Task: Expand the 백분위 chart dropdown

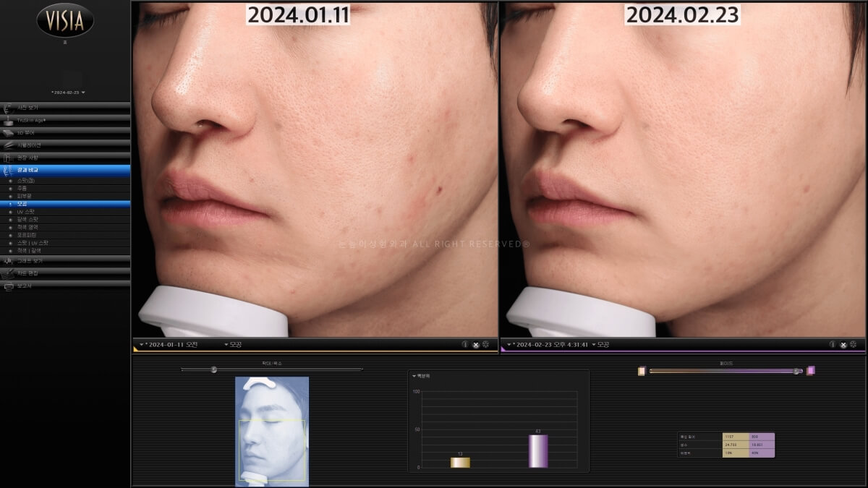Action: pyautogui.click(x=421, y=376)
